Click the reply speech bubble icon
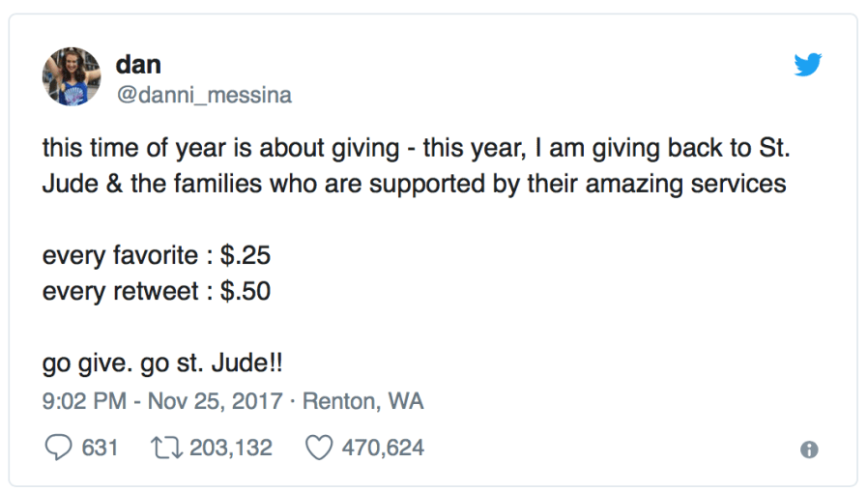Image resolution: width=868 pixels, height=492 pixels. [59, 448]
